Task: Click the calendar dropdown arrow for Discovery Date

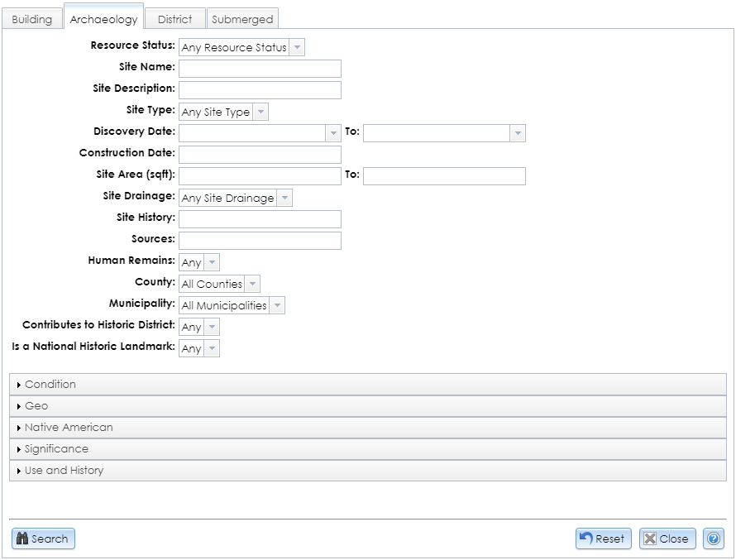Action: pos(334,132)
